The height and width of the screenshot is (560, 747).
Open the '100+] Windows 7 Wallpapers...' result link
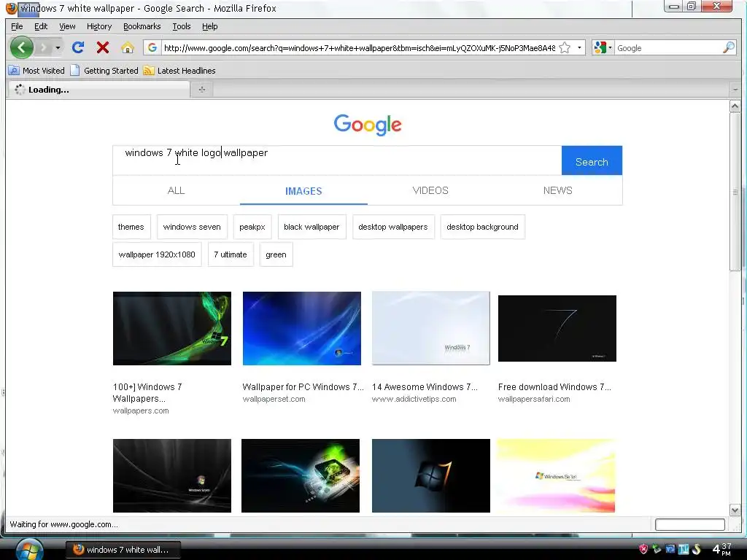click(147, 393)
